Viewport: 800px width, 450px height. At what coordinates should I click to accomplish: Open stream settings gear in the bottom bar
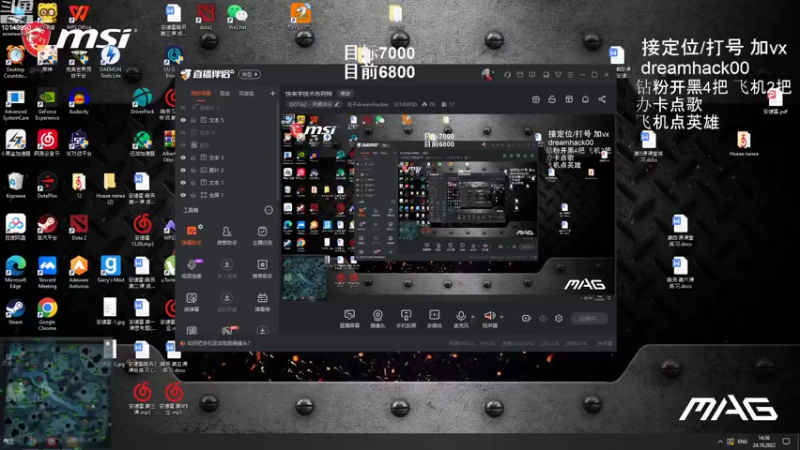click(559, 318)
